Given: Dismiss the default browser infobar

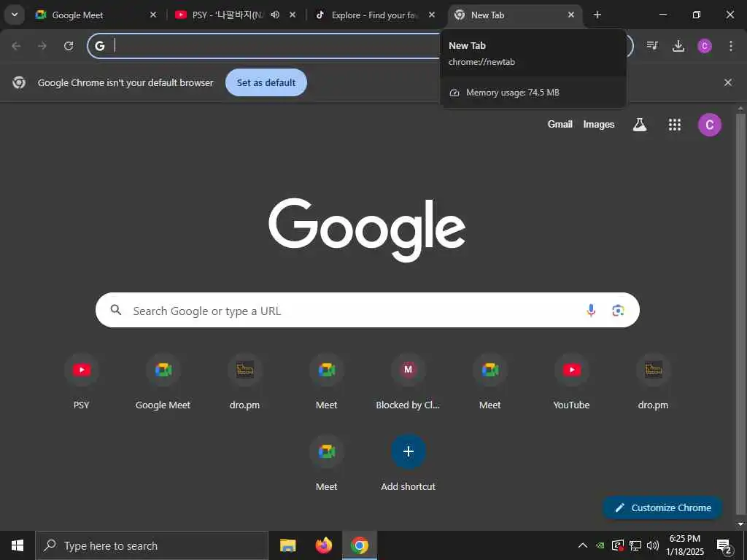Looking at the screenshot, I should (728, 82).
